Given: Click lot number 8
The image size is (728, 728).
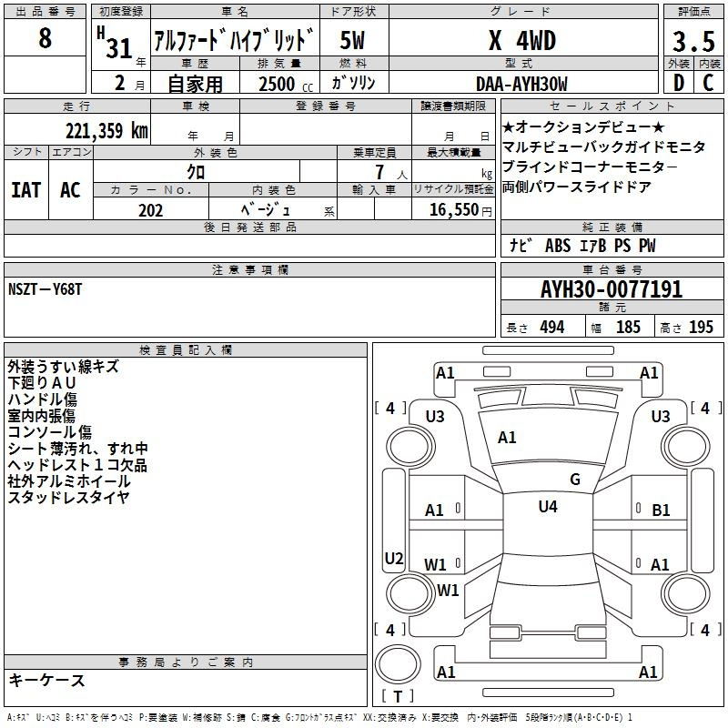Looking at the screenshot, I should (x=45, y=38).
